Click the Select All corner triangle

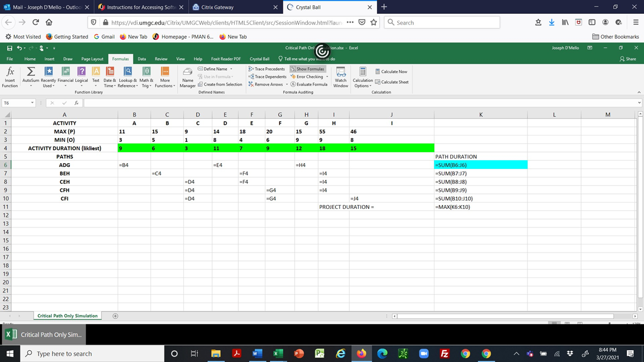coord(7,114)
